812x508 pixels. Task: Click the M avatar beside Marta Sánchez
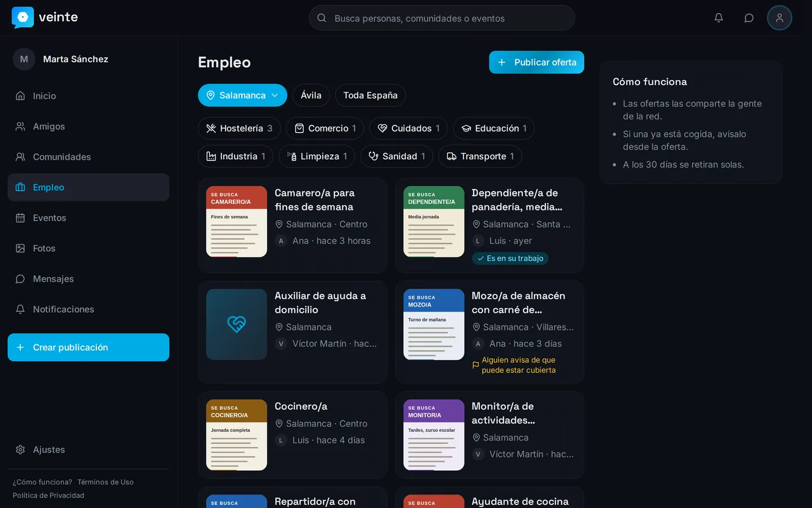click(24, 59)
